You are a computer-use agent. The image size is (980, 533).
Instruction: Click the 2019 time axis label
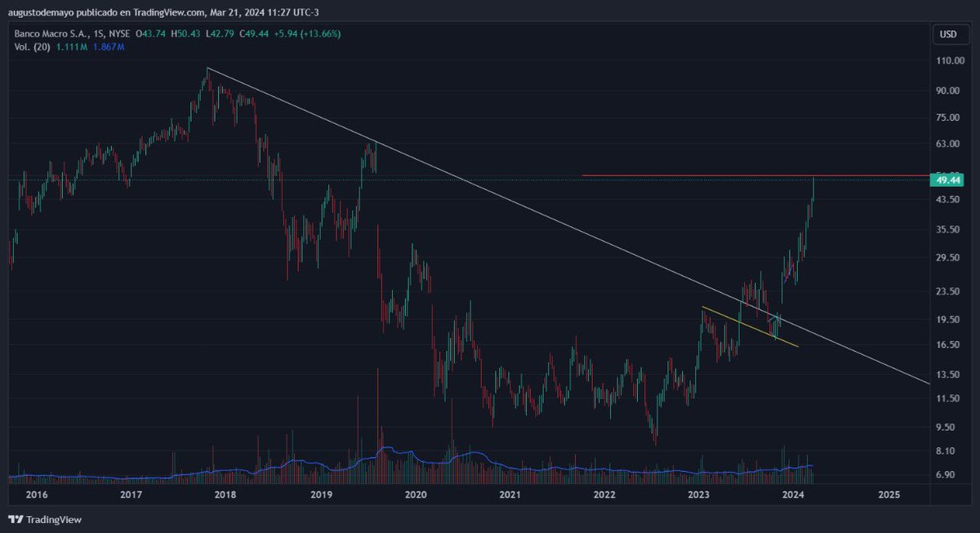pyautogui.click(x=321, y=495)
